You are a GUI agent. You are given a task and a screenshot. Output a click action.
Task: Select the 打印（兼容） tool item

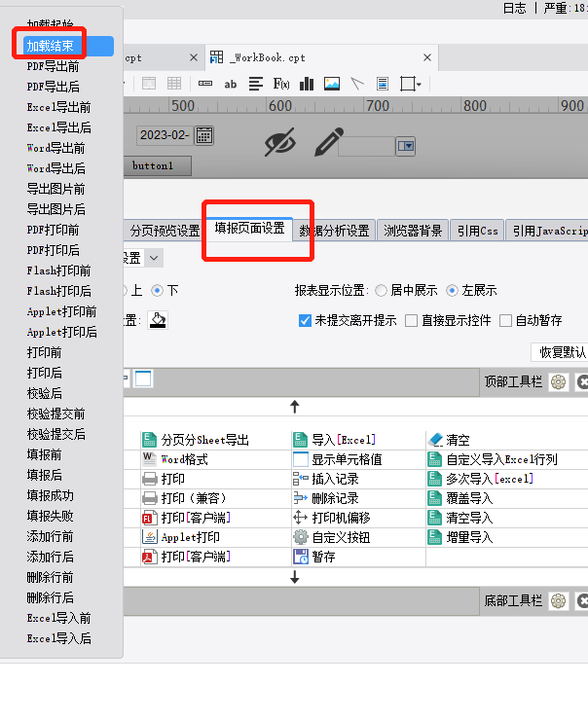coord(184,498)
